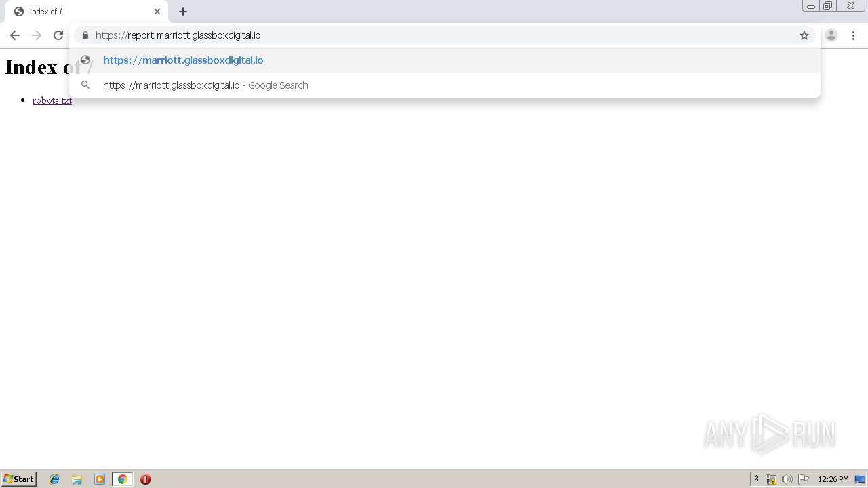
Task: Reload the current page
Action: point(58,35)
